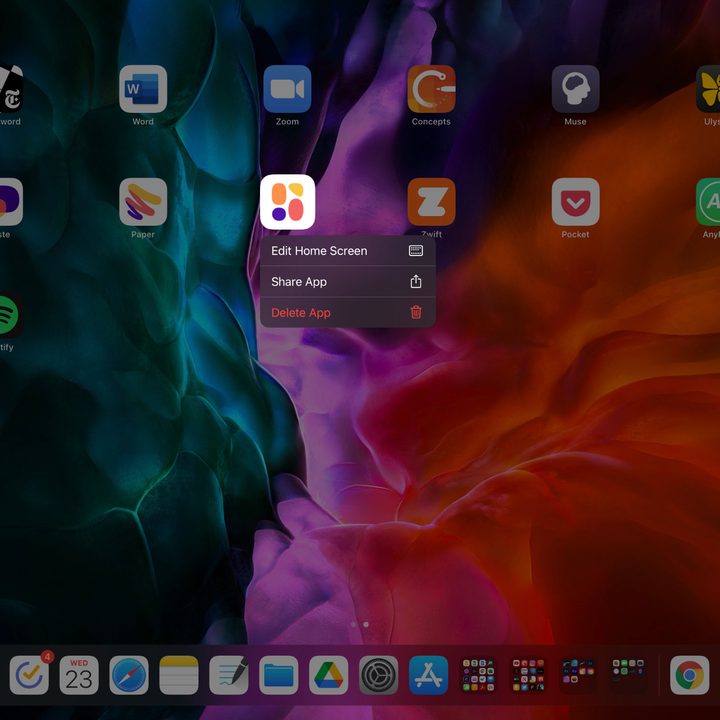Viewport: 720px width, 720px height.
Task: Tap the dimmer first home screen page dot
Action: coord(353,624)
